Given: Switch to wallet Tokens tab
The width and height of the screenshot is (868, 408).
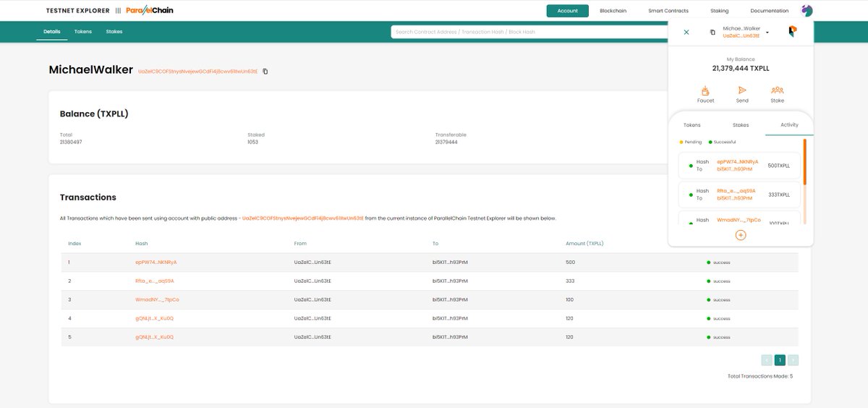Looking at the screenshot, I should [x=692, y=125].
